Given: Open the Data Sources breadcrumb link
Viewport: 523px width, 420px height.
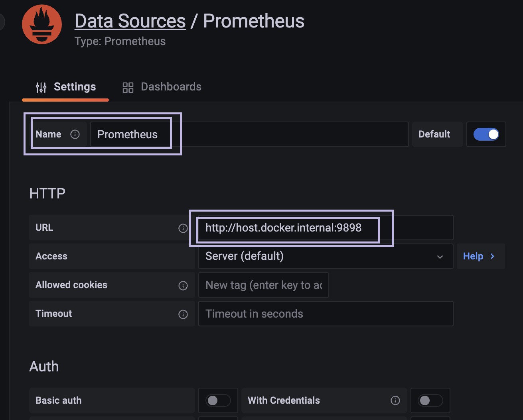Looking at the screenshot, I should point(130,21).
